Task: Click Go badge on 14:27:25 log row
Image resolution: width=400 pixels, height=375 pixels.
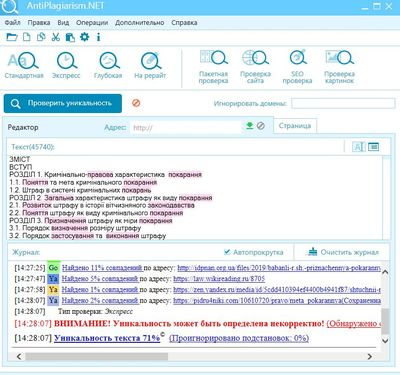Action: pos(53,267)
